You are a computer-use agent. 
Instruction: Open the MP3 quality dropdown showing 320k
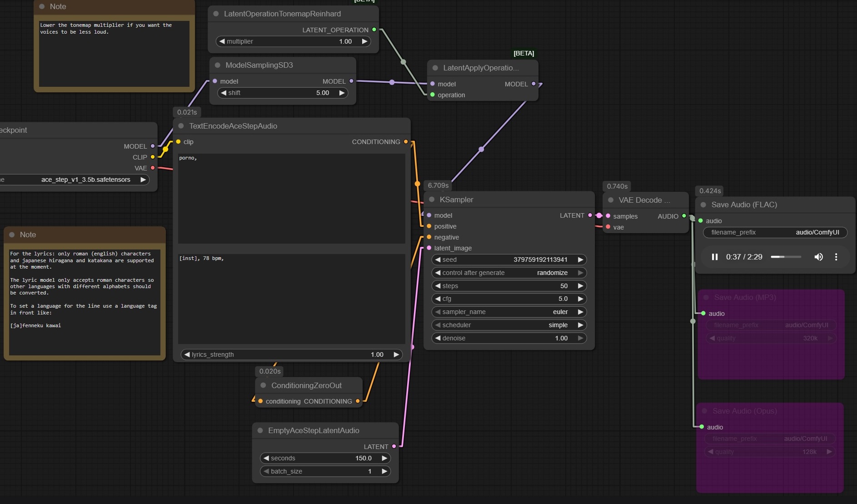tap(772, 338)
